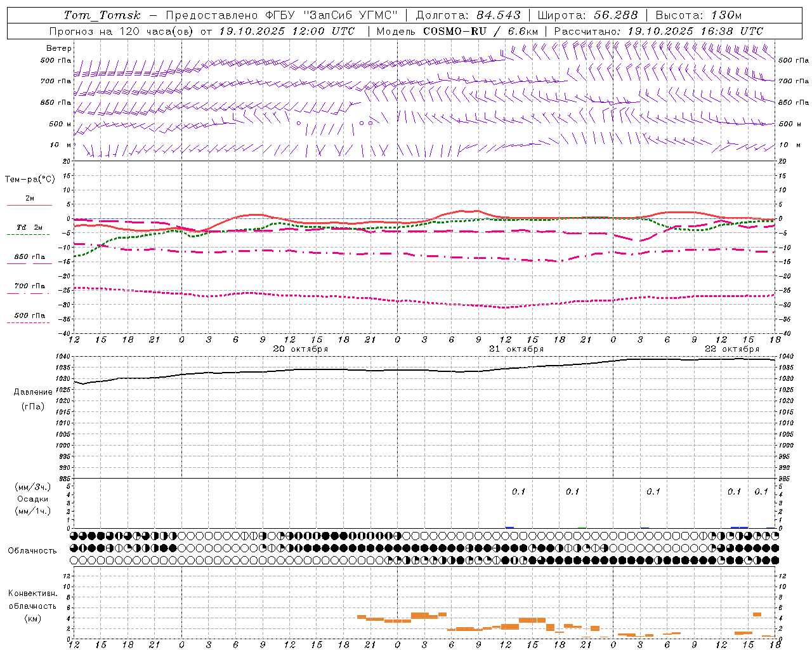
Task: Click the pink dash-dot sample under 700 гПа legend
Action: click(x=28, y=293)
